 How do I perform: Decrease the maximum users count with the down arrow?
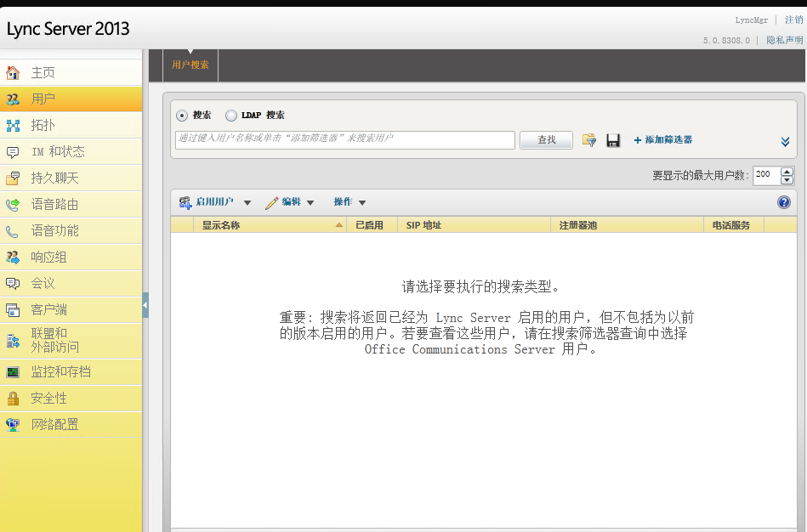point(787,180)
